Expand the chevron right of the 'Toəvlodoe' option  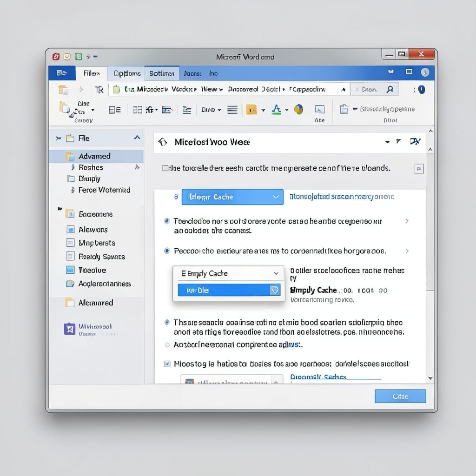407,221
